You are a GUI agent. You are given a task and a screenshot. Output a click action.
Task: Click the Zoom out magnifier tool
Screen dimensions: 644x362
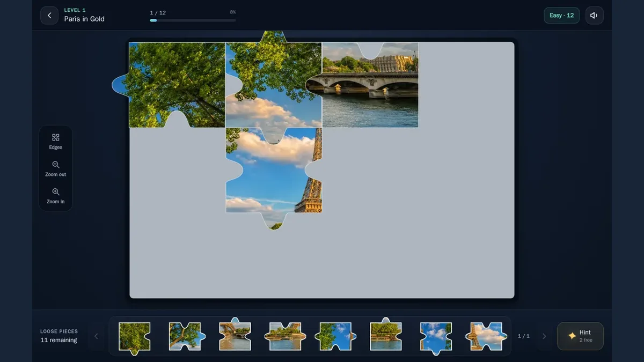56,169
